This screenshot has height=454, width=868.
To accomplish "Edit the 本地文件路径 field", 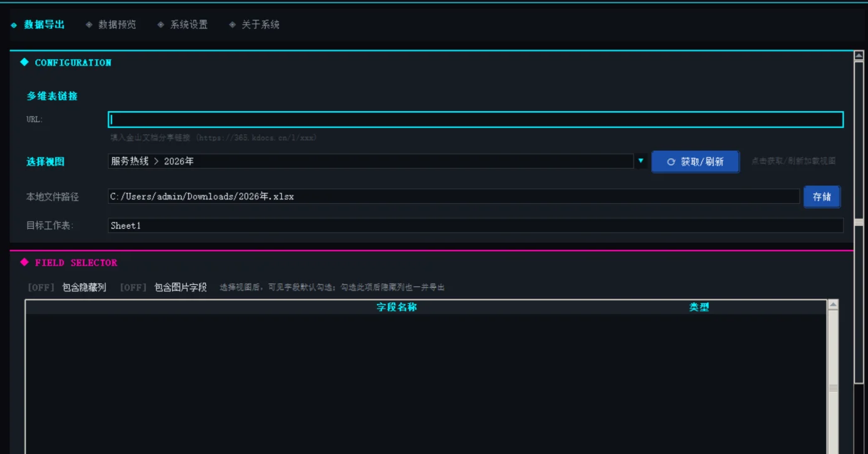I will click(454, 197).
